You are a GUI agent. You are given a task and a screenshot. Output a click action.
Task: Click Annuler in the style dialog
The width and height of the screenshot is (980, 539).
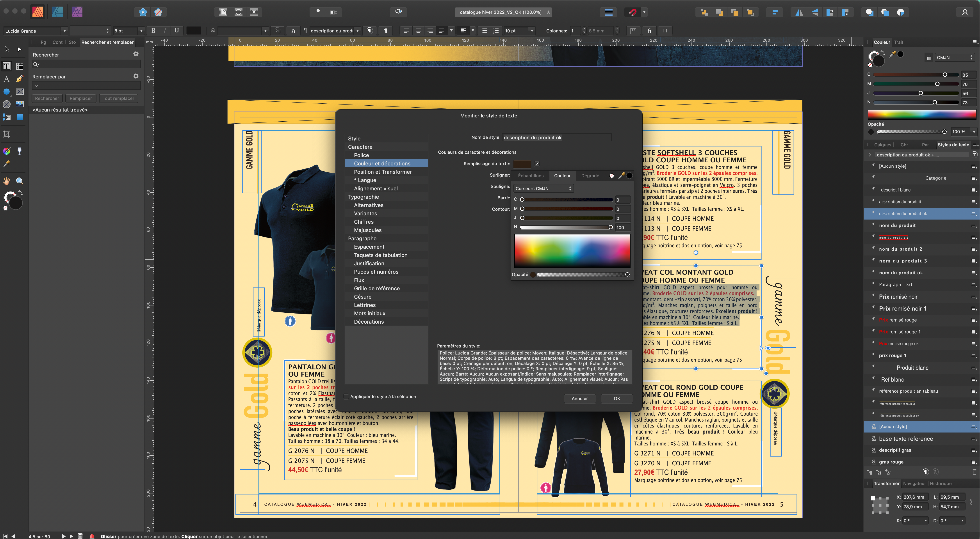pos(579,398)
